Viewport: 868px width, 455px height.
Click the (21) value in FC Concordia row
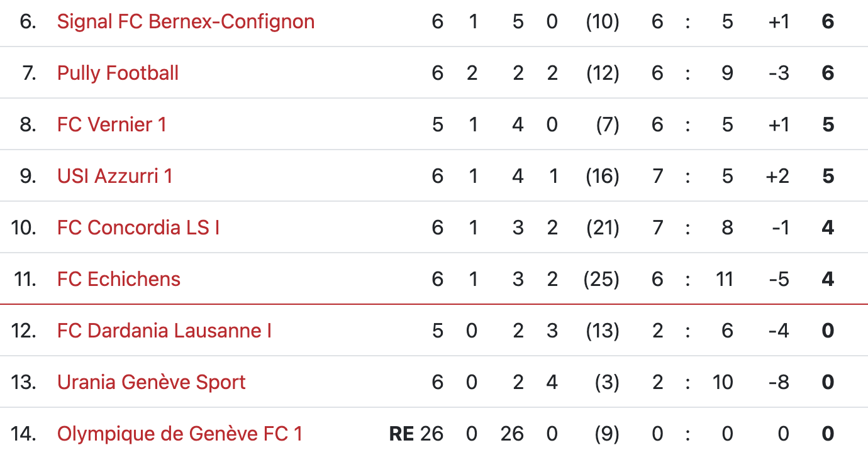pos(602,228)
